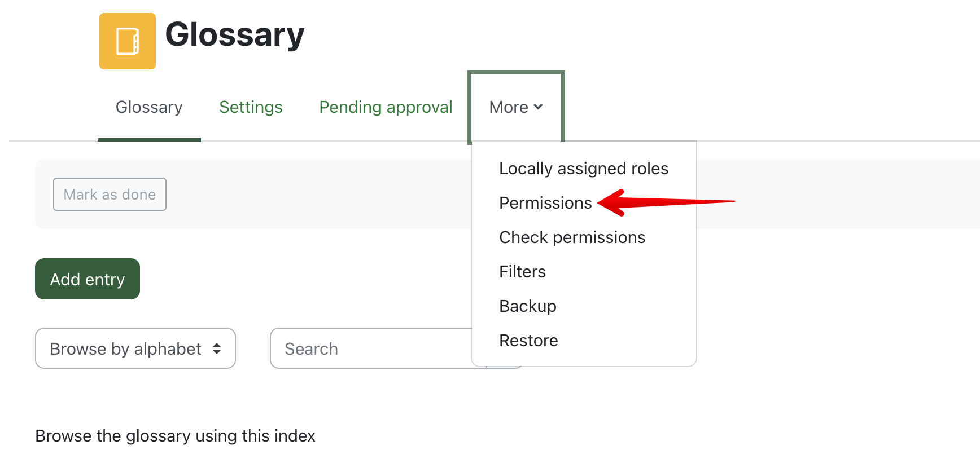
Task: Click the Glossary page heading
Action: click(x=234, y=34)
